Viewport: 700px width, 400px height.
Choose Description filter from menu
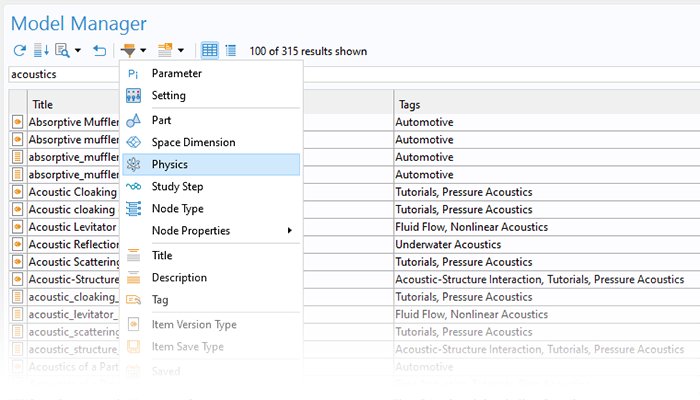211,278
